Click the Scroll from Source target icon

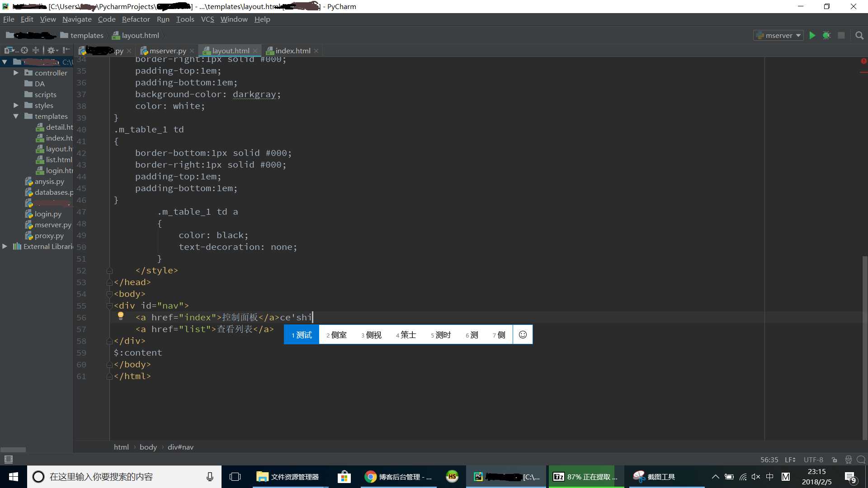[24, 50]
